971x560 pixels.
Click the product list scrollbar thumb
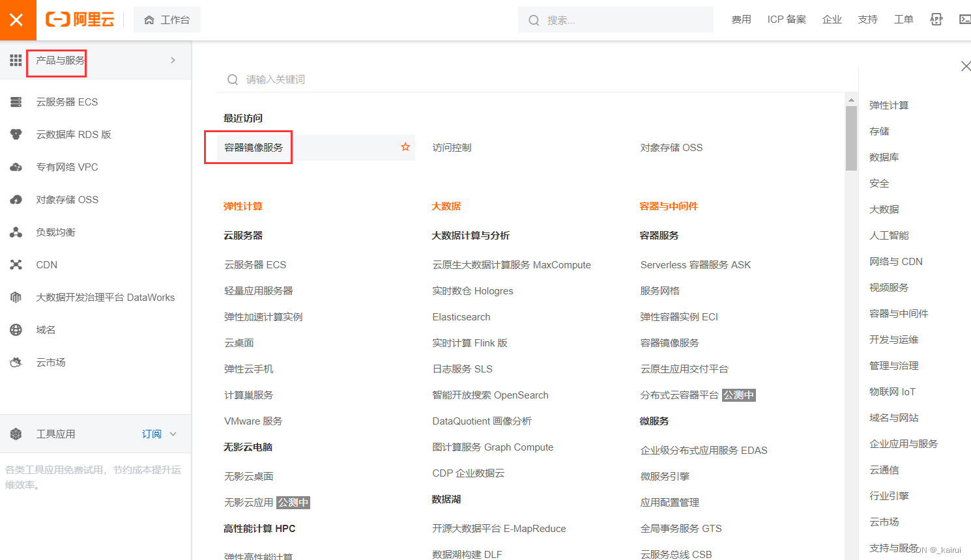tap(851, 138)
